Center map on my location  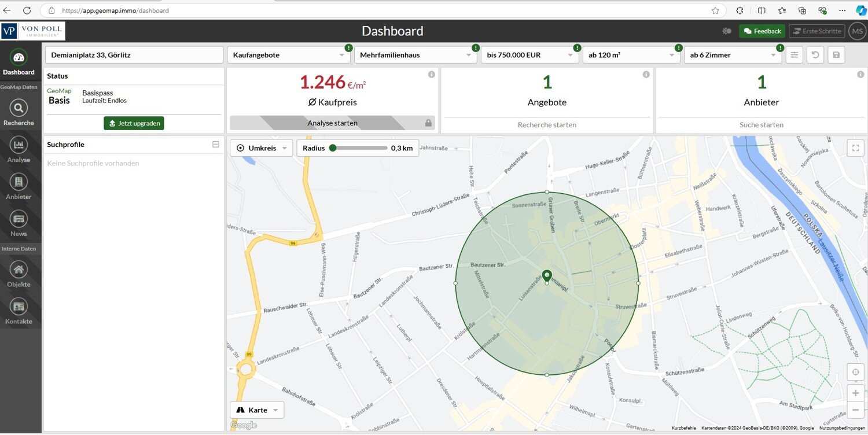855,372
